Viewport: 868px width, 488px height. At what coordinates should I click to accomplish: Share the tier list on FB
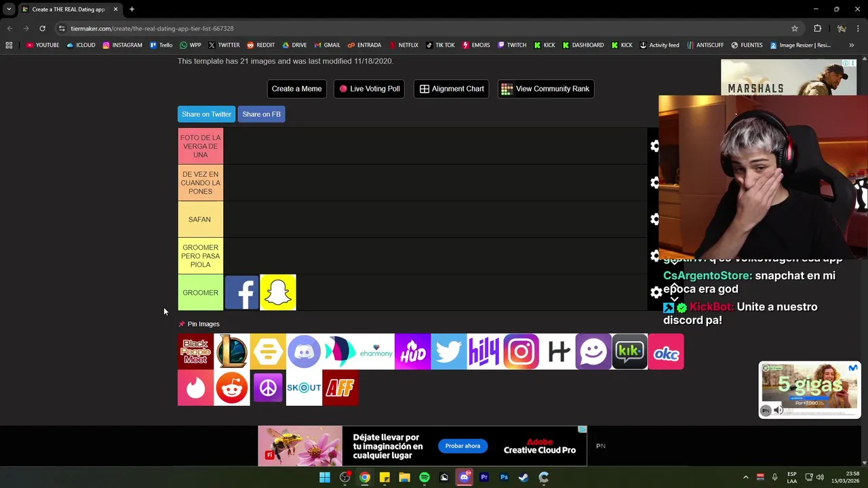point(261,115)
